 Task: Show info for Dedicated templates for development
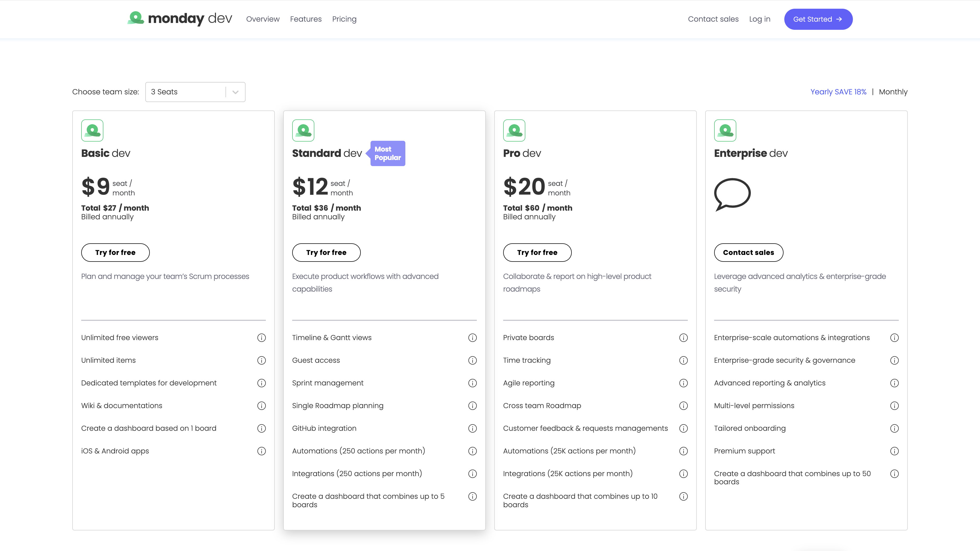[x=261, y=383]
